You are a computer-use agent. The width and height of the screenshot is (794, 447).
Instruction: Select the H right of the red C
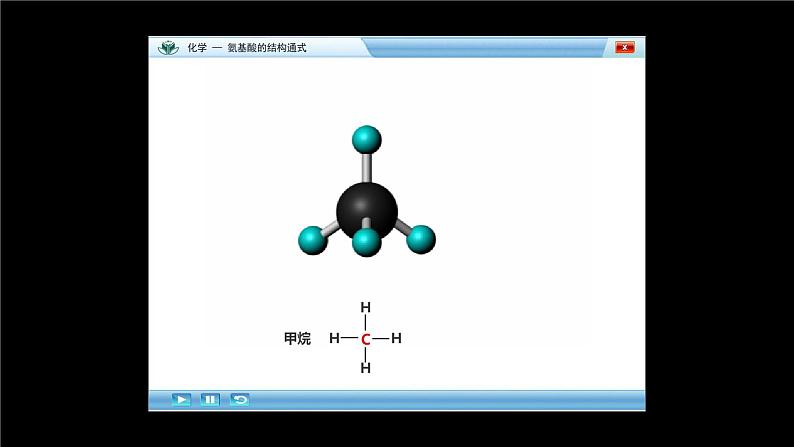[397, 339]
